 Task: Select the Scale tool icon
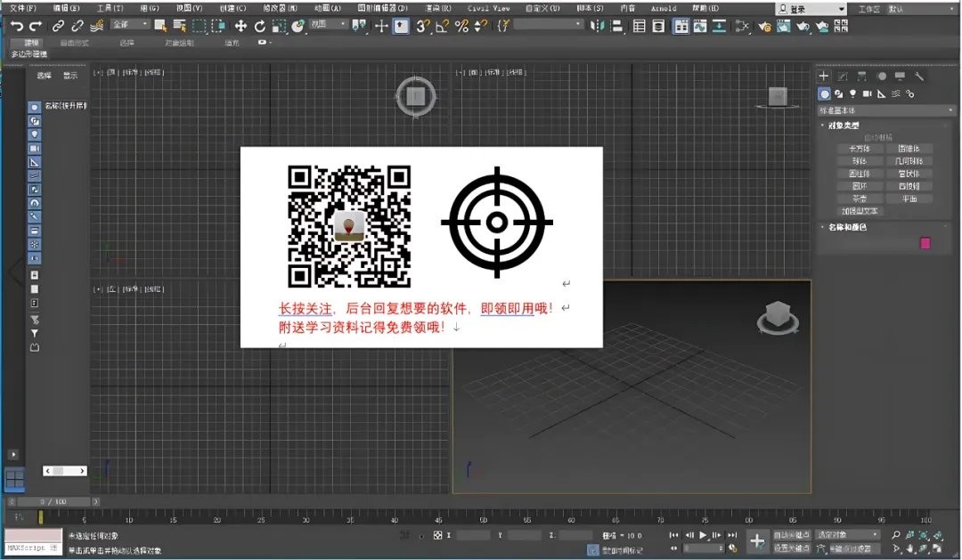coord(279,26)
